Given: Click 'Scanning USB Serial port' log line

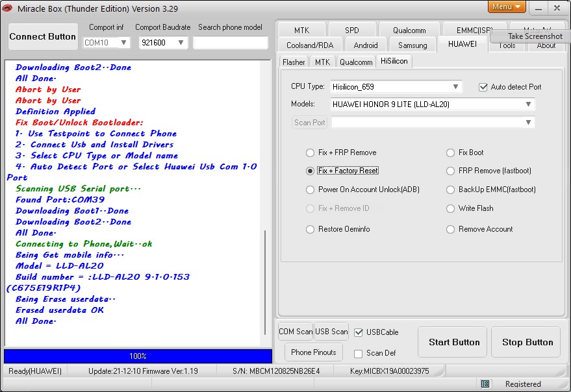Looking at the screenshot, I should pyautogui.click(x=78, y=189).
